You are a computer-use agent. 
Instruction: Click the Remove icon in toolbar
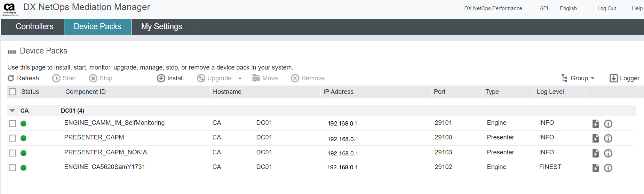pos(295,78)
